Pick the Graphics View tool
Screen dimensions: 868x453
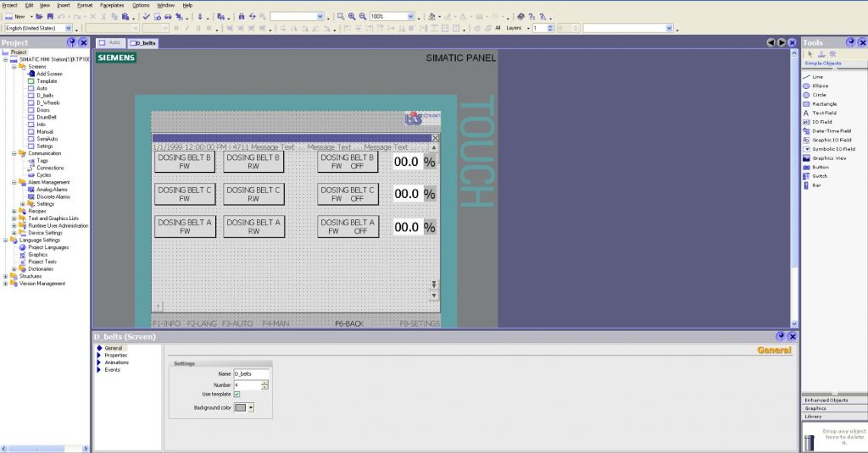pyautogui.click(x=828, y=157)
